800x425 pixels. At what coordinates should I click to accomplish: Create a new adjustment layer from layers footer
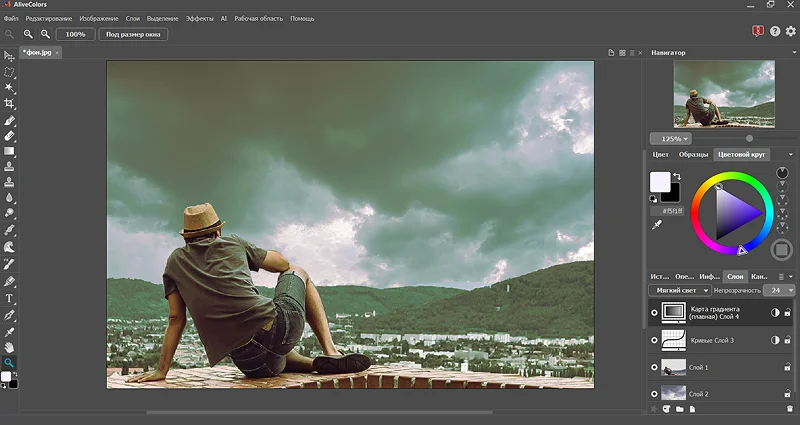pos(666,409)
